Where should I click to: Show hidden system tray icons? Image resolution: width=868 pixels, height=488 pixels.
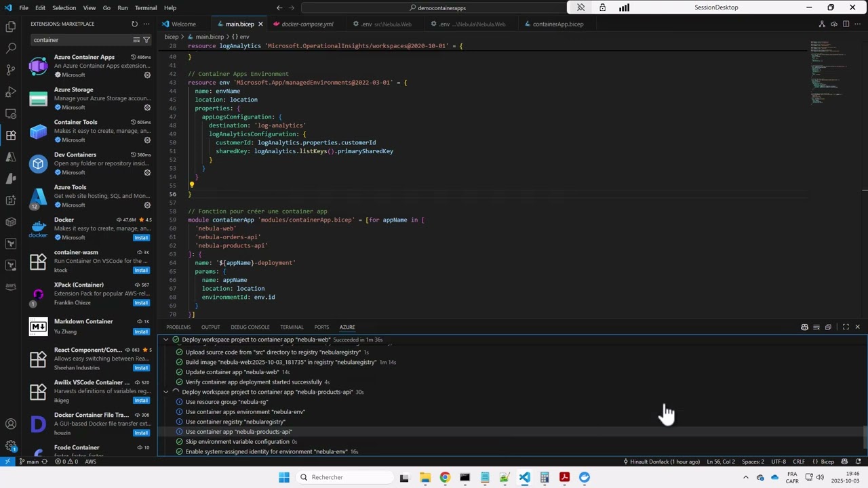click(746, 477)
